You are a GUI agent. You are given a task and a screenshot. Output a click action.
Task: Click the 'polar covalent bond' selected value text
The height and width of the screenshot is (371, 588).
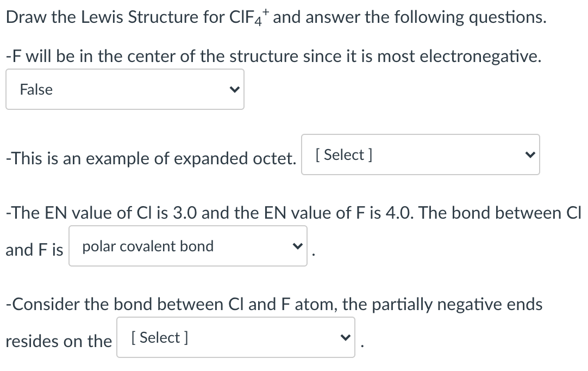click(148, 246)
